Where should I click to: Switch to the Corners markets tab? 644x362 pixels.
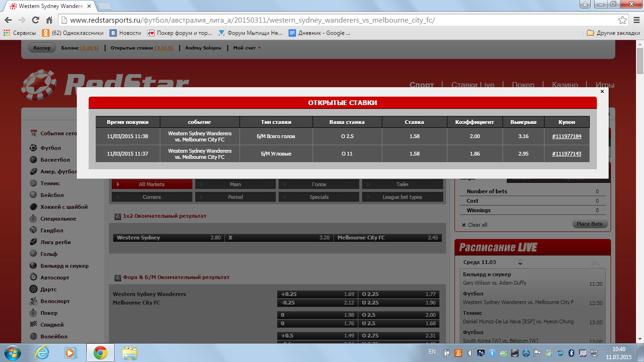coord(152,197)
